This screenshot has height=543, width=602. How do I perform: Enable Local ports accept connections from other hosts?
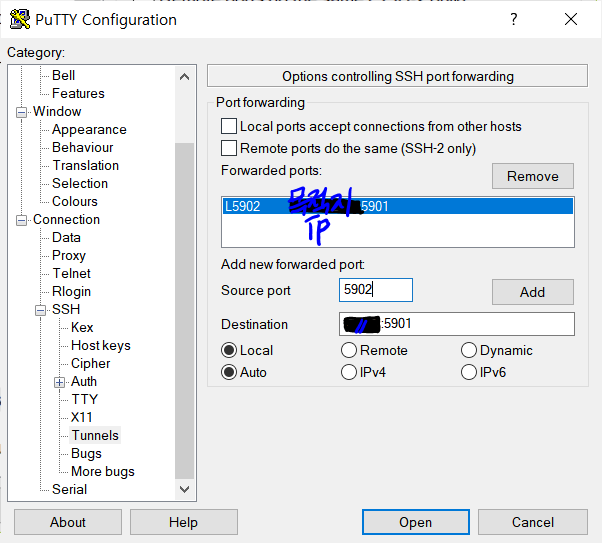[x=229, y=126]
